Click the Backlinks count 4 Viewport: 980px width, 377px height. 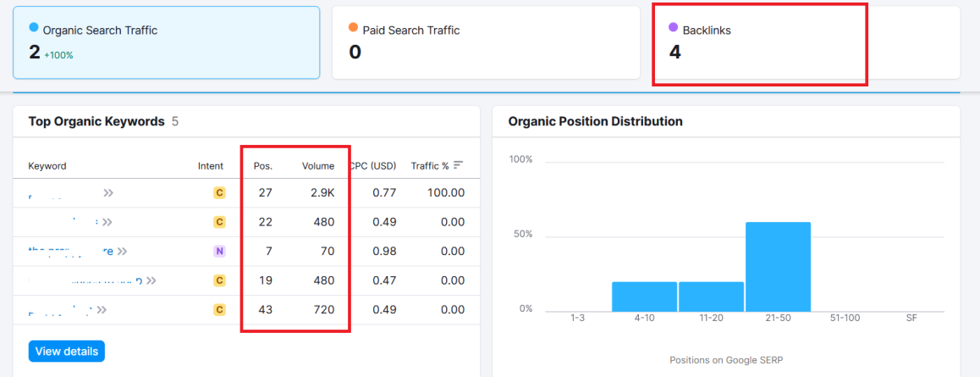[674, 52]
